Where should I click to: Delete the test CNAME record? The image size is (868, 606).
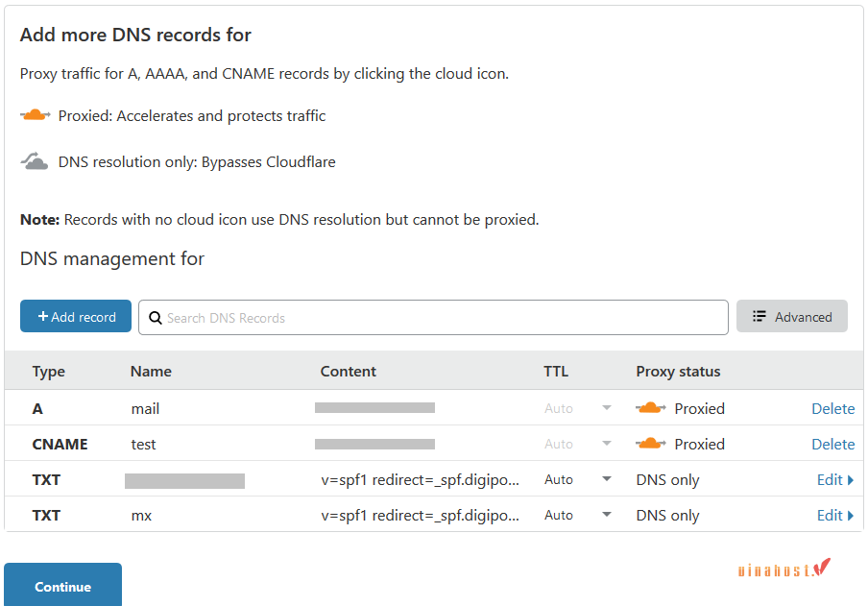(832, 443)
